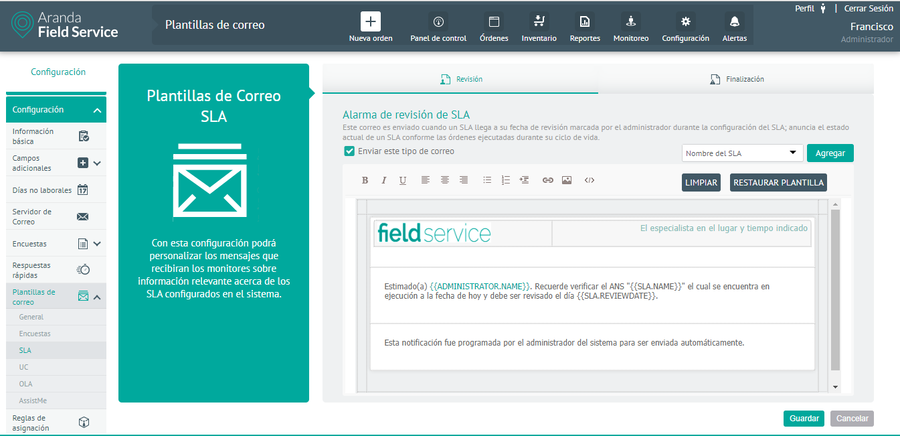Collapse the Plantillas de correo submenu
900x436 pixels.
97,296
